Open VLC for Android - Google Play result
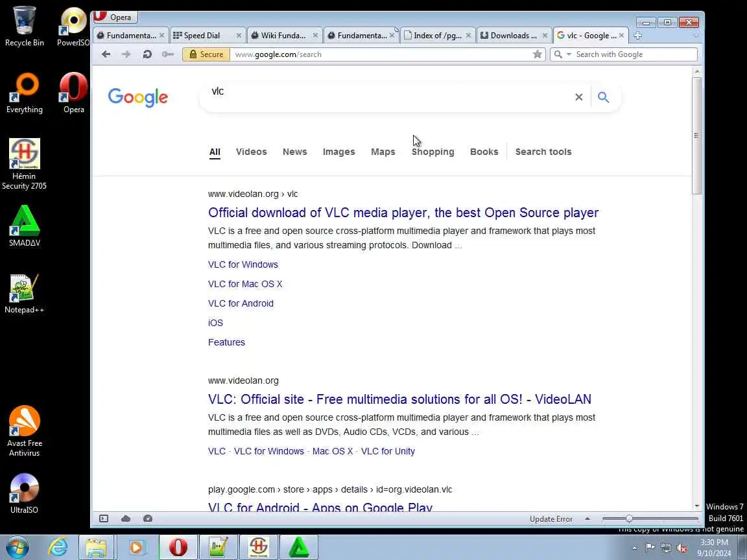Image resolution: width=747 pixels, height=560 pixels. click(320, 507)
